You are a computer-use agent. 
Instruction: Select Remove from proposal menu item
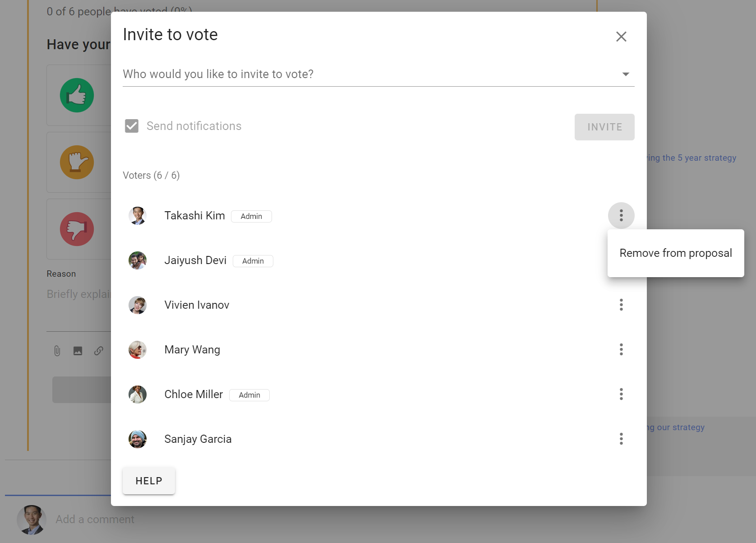(676, 253)
